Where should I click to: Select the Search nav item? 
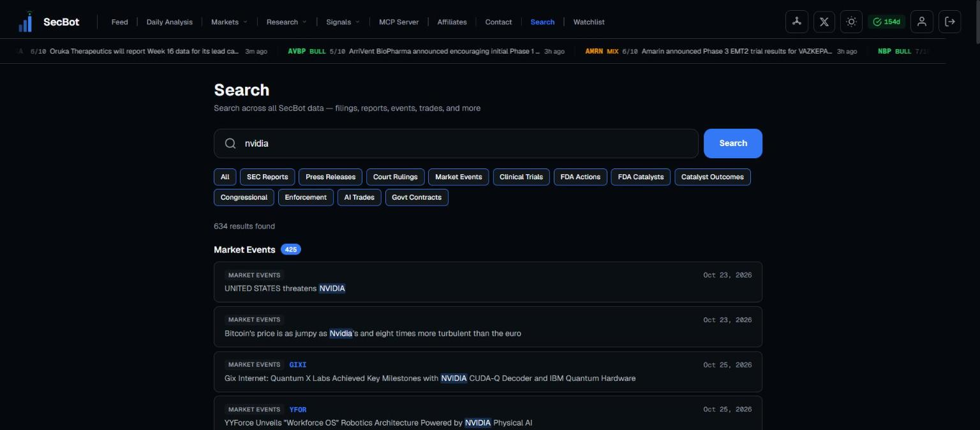tap(542, 22)
